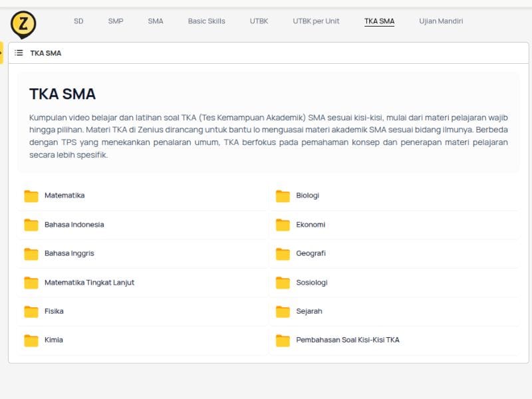This screenshot has height=399, width=532.
Task: Open the table of contents list icon
Action: [x=19, y=53]
